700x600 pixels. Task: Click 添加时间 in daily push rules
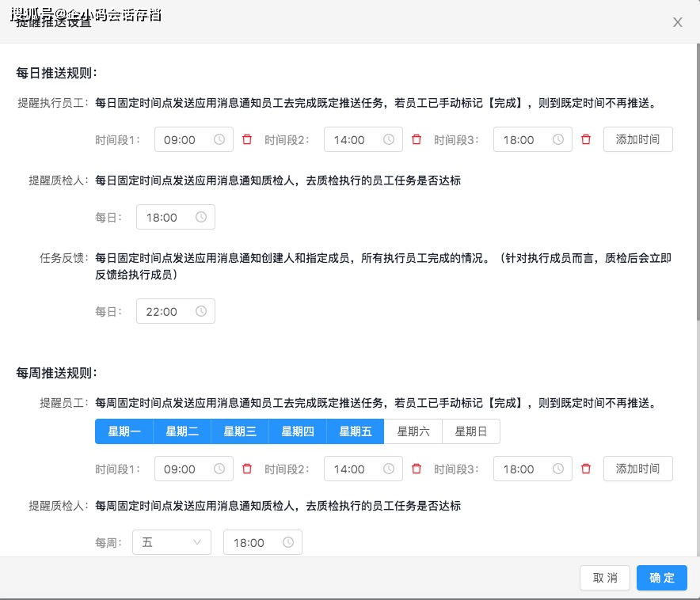638,139
